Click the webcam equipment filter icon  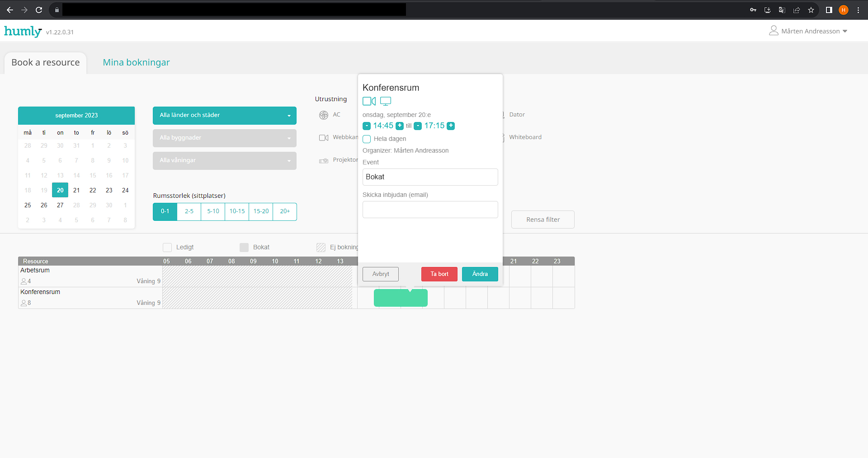[324, 138]
